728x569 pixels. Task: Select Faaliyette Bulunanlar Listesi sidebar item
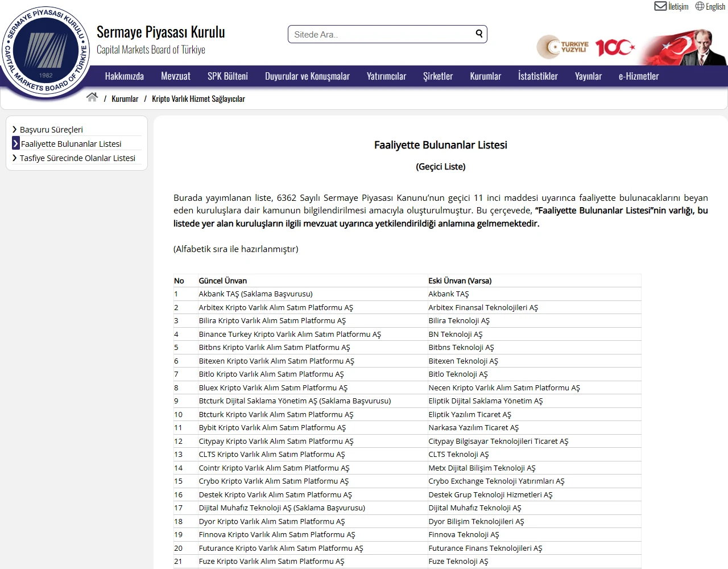click(71, 144)
